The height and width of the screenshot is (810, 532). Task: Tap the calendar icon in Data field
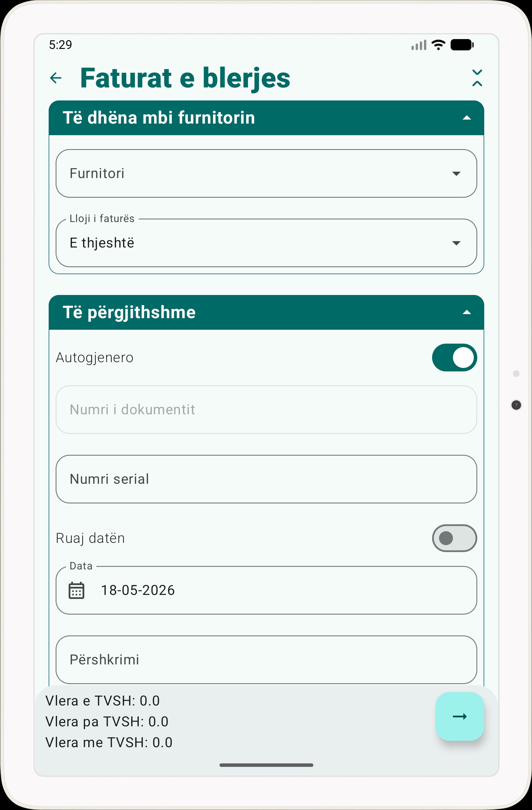tap(76, 590)
